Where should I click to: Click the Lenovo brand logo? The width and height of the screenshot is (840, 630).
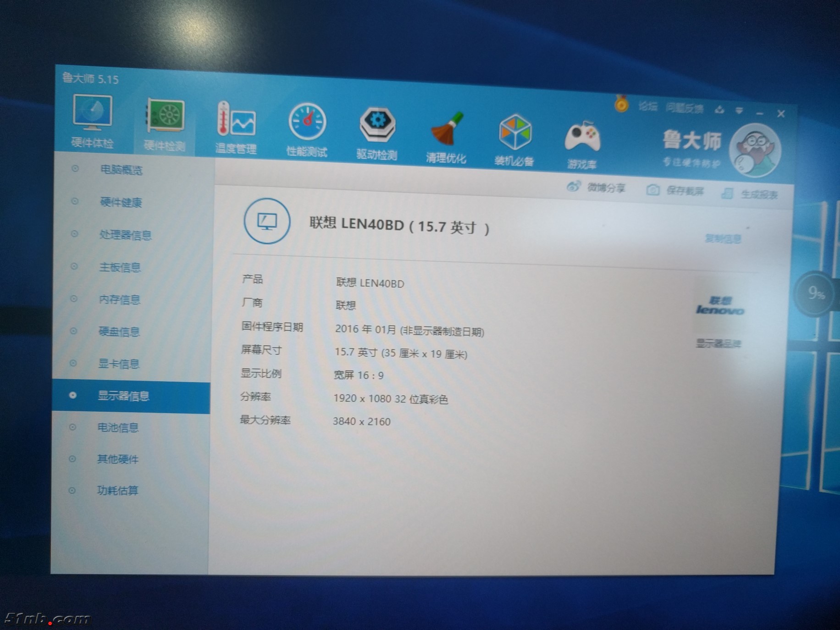coord(720,306)
